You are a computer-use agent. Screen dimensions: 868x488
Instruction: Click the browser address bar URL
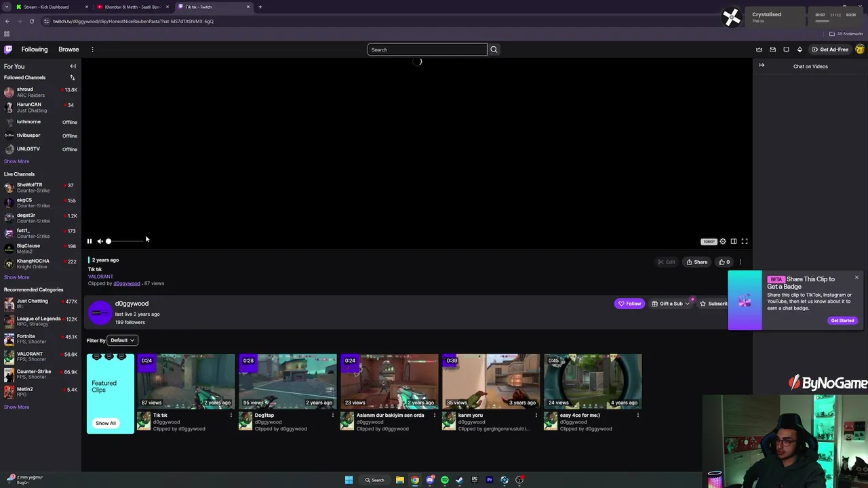pos(134,21)
